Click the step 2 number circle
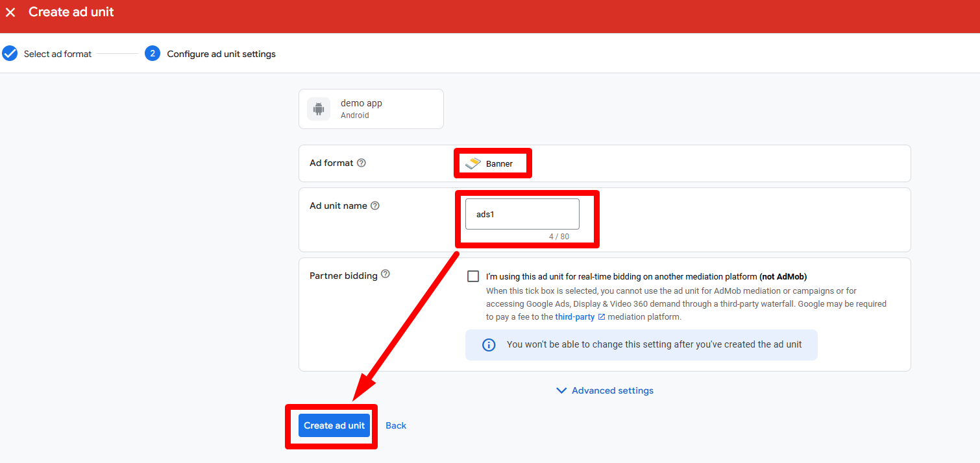The height and width of the screenshot is (463, 980). pos(153,54)
